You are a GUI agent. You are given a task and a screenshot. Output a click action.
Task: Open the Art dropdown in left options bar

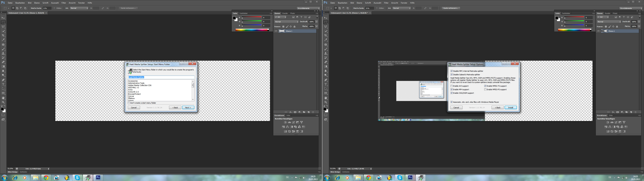click(x=79, y=8)
